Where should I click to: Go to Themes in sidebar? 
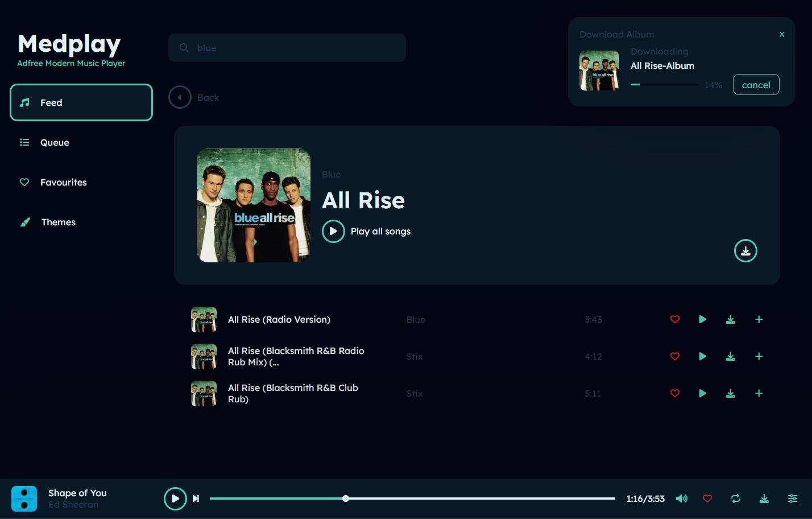58,222
